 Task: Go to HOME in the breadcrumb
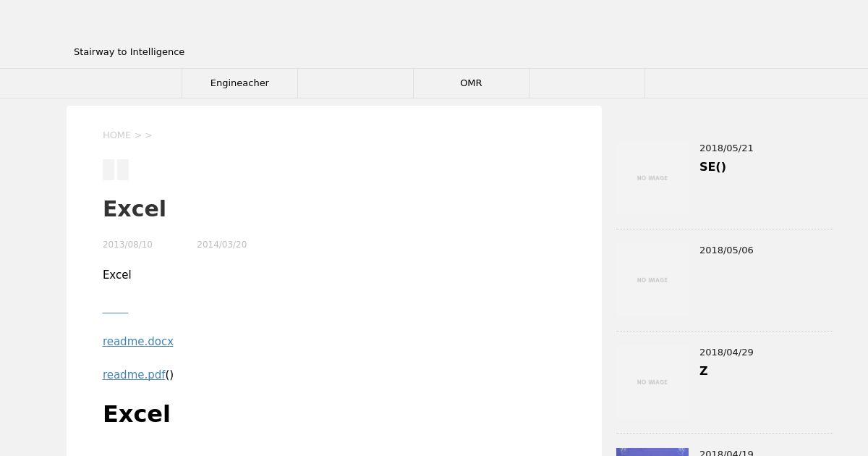point(116,135)
